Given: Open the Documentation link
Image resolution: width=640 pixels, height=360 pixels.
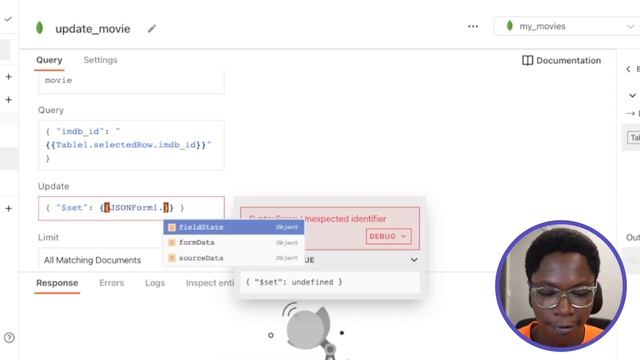Looking at the screenshot, I should coord(561,60).
